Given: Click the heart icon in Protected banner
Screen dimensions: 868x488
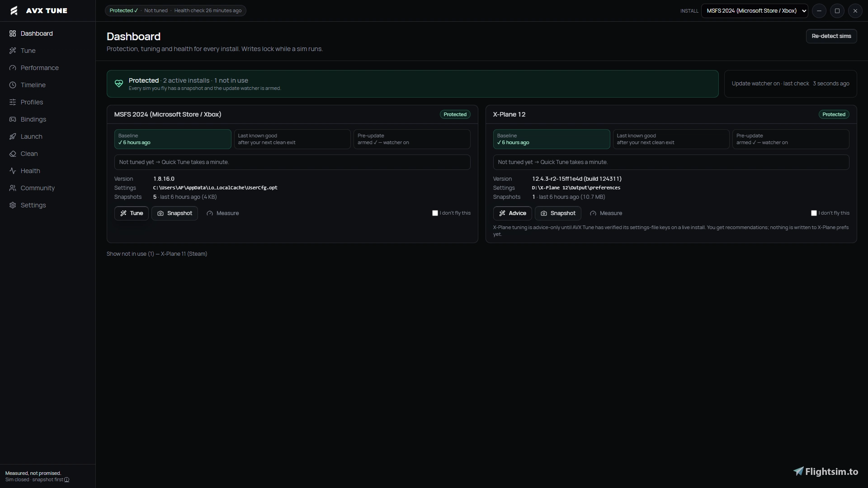Looking at the screenshot, I should tap(119, 84).
